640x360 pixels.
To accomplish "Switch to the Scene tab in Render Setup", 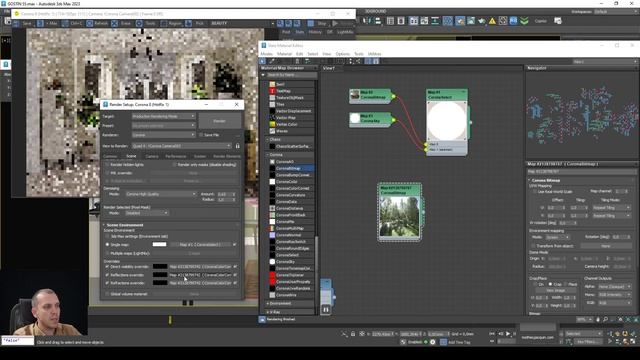I will pos(131,156).
